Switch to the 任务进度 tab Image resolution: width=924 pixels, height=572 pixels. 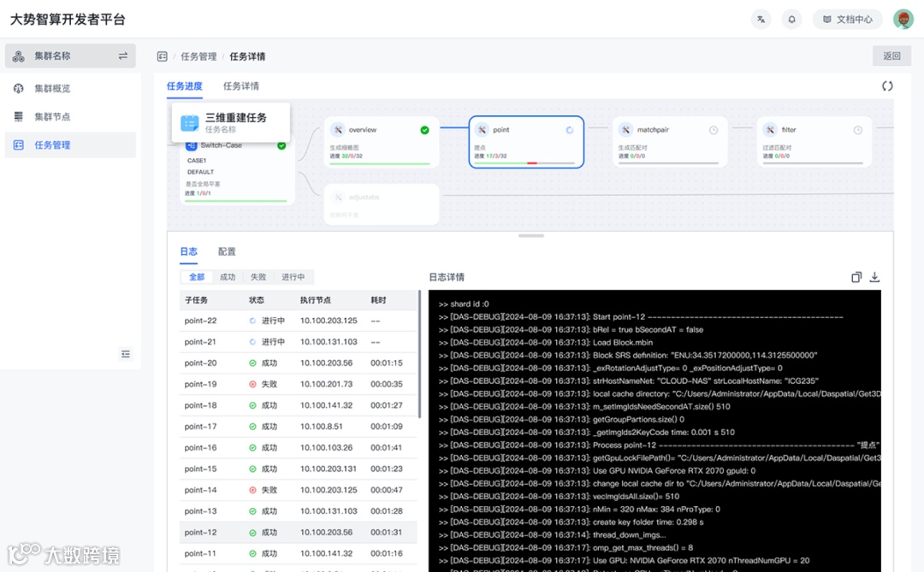[x=185, y=86]
